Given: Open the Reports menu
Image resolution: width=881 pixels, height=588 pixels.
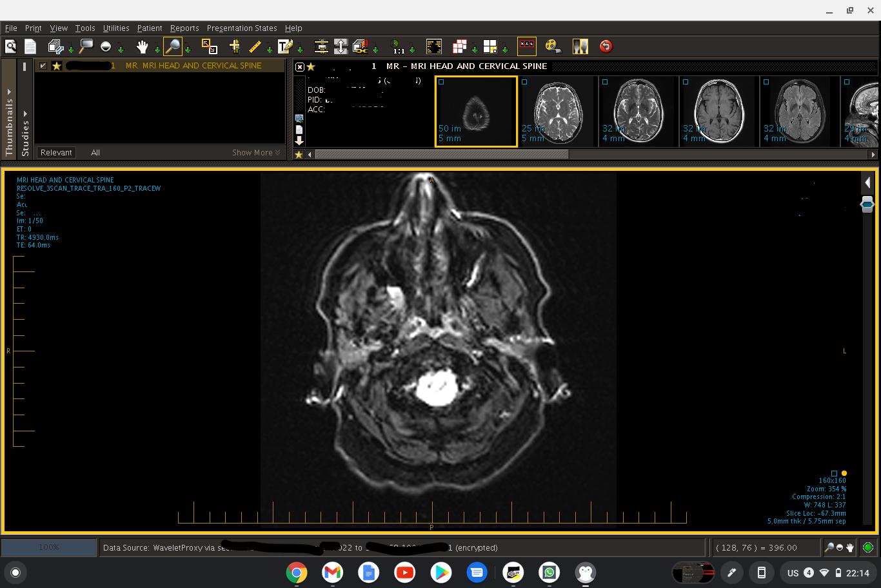Looking at the screenshot, I should point(184,28).
